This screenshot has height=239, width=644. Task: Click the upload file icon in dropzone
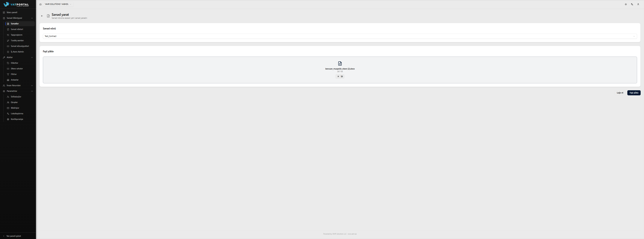pos(340,63)
